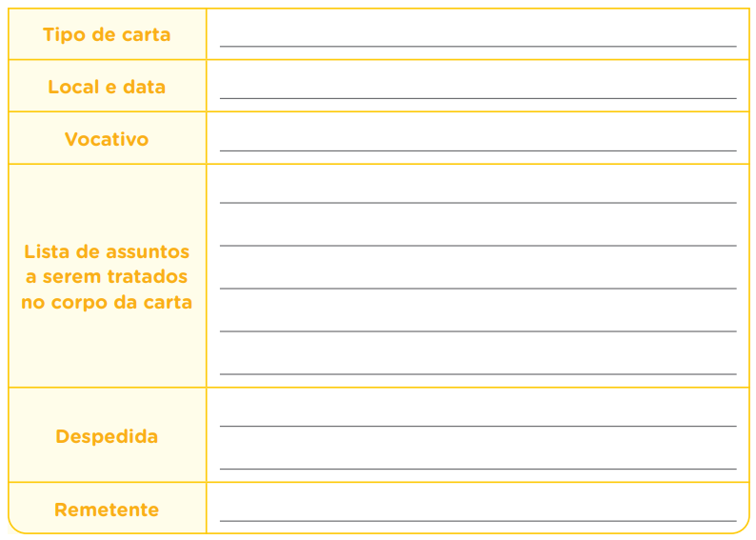The width and height of the screenshot is (756, 540).
Task: Click the Lista de assuntos label
Action: tap(107, 277)
